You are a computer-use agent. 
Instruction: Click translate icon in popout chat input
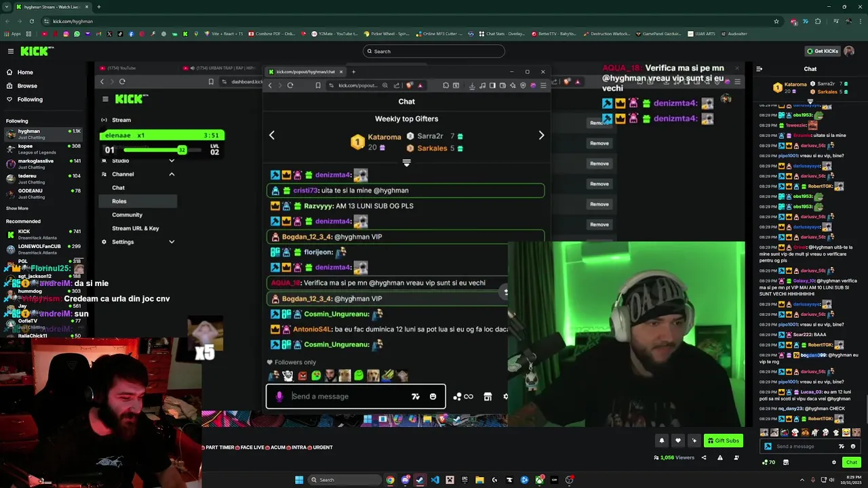[415, 396]
